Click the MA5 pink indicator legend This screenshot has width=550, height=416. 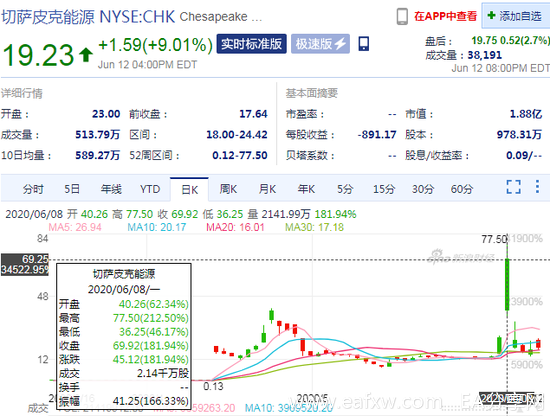pyautogui.click(x=75, y=227)
